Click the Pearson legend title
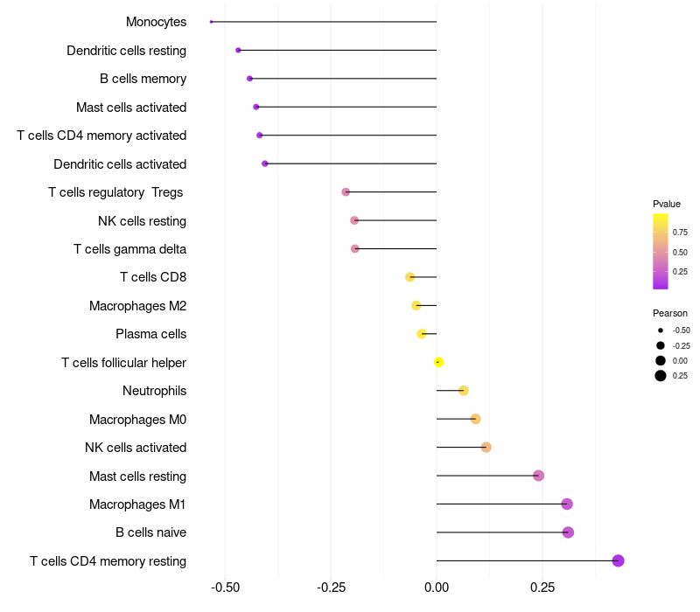The image size is (700, 612). click(670, 313)
